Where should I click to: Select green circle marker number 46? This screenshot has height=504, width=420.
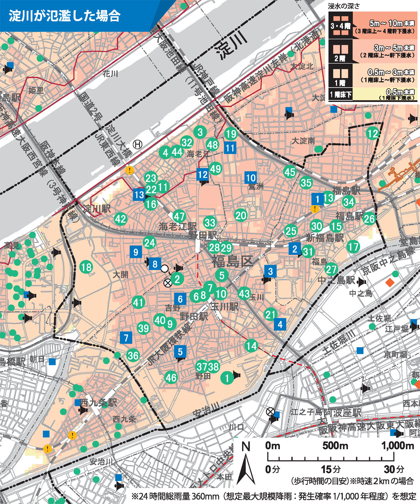click(170, 378)
